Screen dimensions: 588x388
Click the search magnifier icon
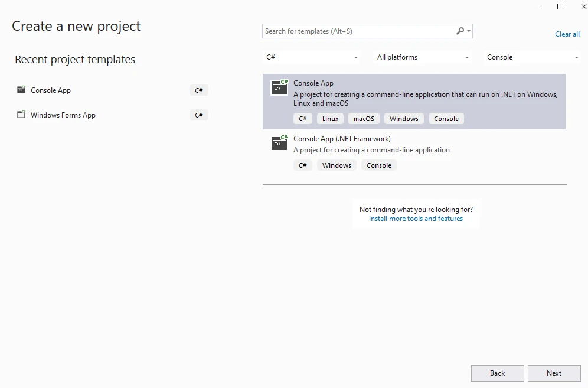(x=460, y=31)
